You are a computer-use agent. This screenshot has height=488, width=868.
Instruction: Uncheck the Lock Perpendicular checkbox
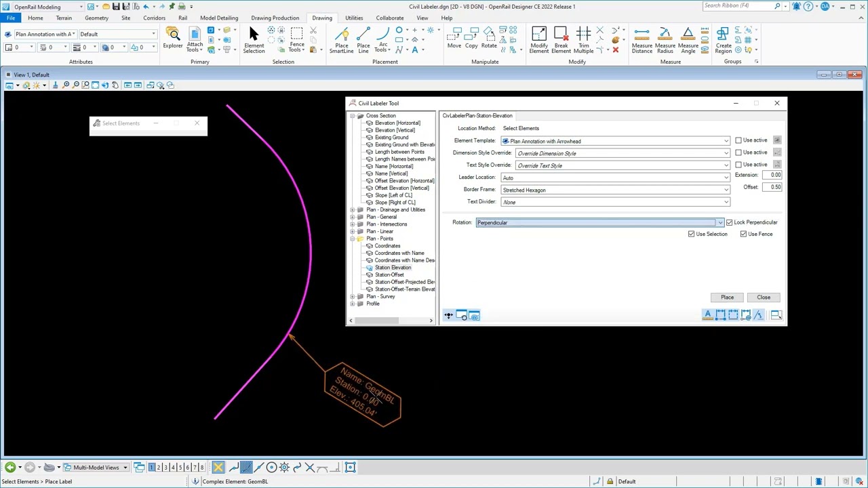729,222
